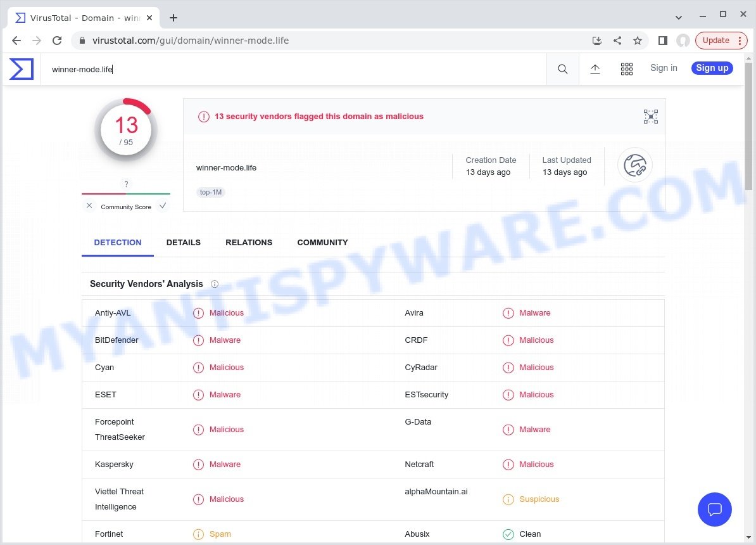This screenshot has height=545, width=756.
Task: Click the browser address bar URL
Action: pyautogui.click(x=191, y=41)
